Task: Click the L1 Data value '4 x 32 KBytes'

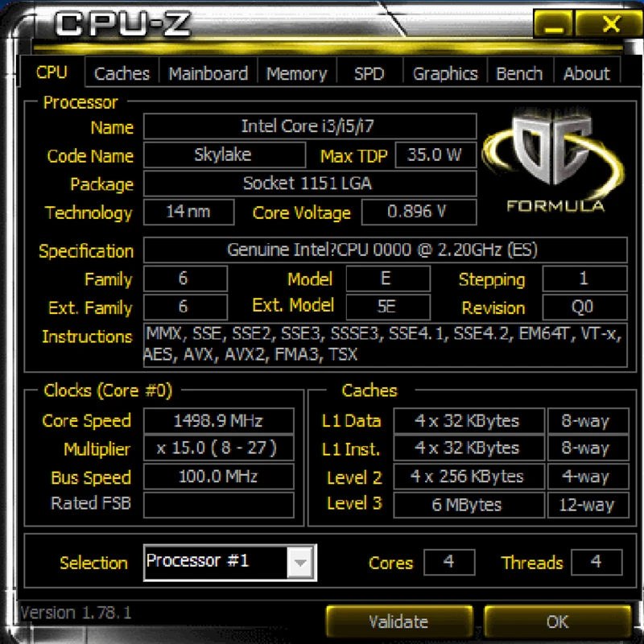Action: 469,420
